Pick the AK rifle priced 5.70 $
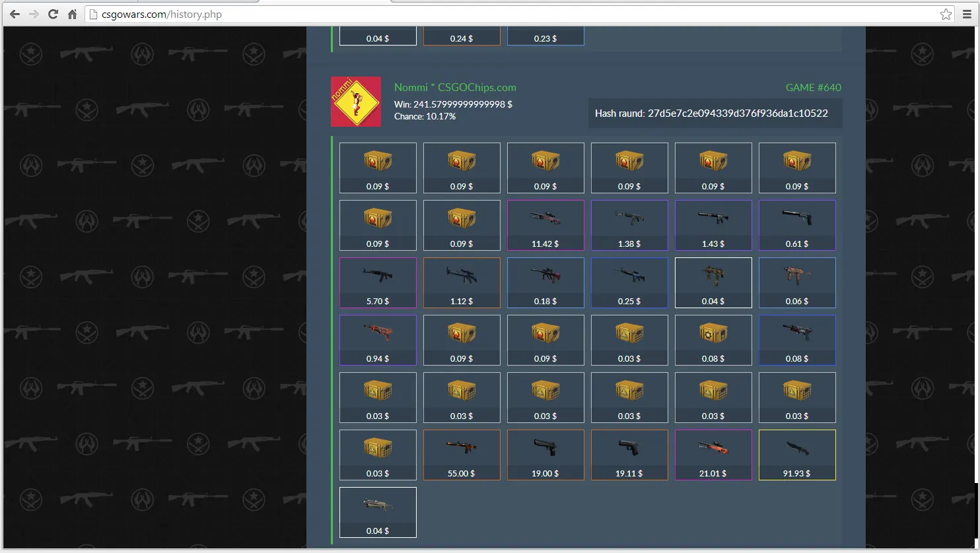 point(378,282)
